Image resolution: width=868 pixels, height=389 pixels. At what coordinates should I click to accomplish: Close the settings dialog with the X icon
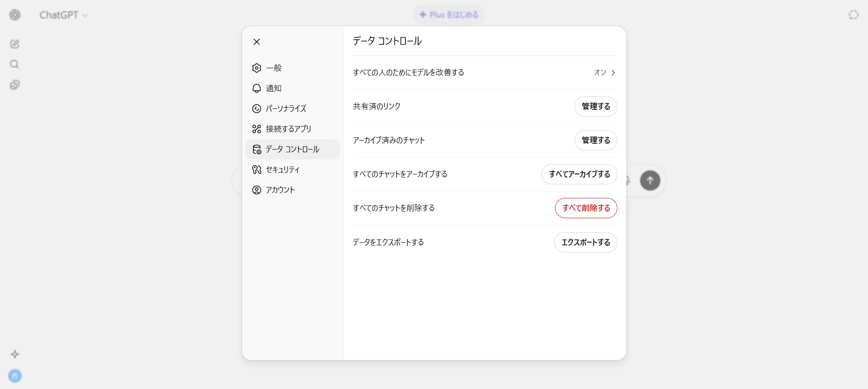(256, 42)
